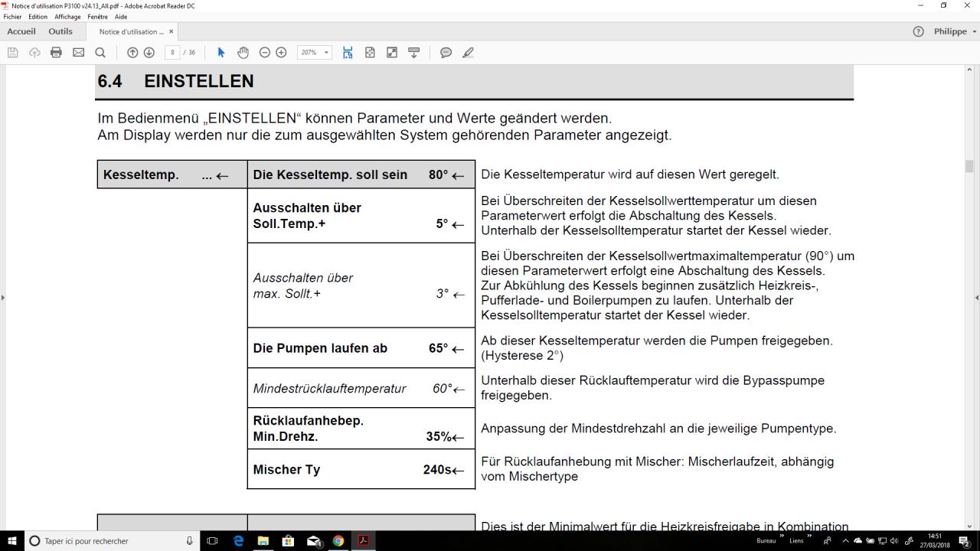Open the Aide menu

[121, 17]
